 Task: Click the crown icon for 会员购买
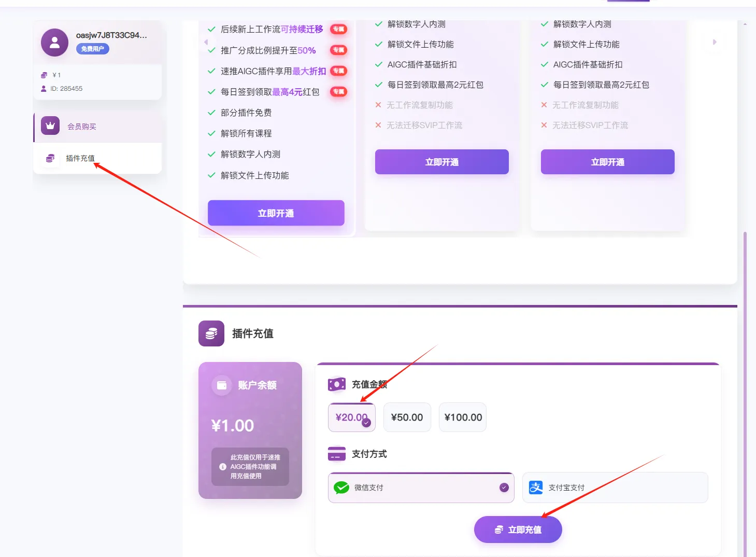click(x=50, y=126)
